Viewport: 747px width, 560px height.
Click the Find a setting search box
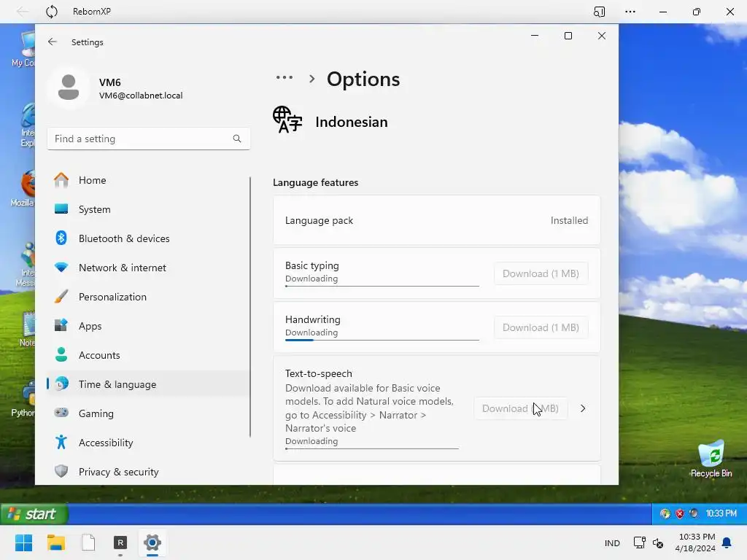point(148,139)
